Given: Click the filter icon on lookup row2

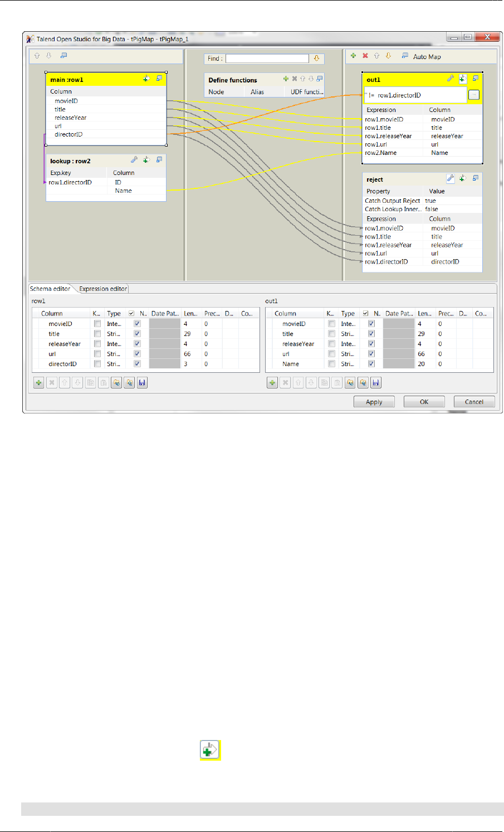Looking at the screenshot, I should point(146,160).
